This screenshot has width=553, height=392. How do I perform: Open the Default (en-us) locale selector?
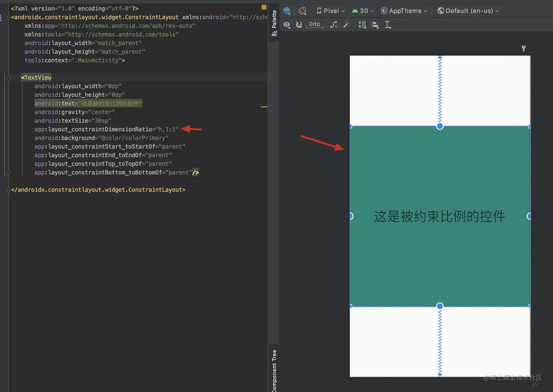(468, 11)
